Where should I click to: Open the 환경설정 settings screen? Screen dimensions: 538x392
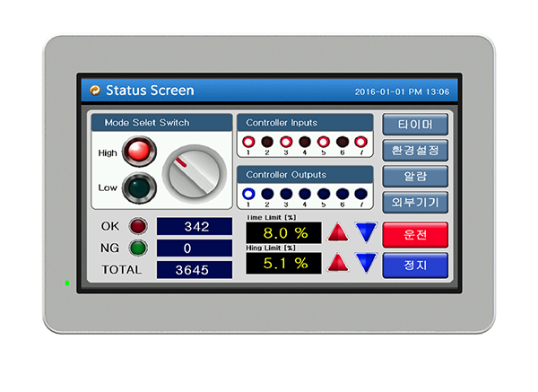(x=414, y=150)
